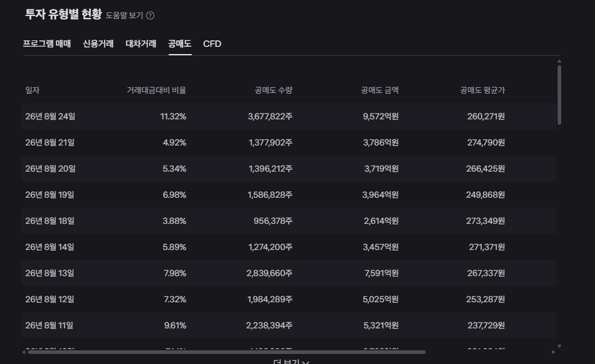Select the 공매도 tab
The image size is (595, 364).
tap(180, 44)
